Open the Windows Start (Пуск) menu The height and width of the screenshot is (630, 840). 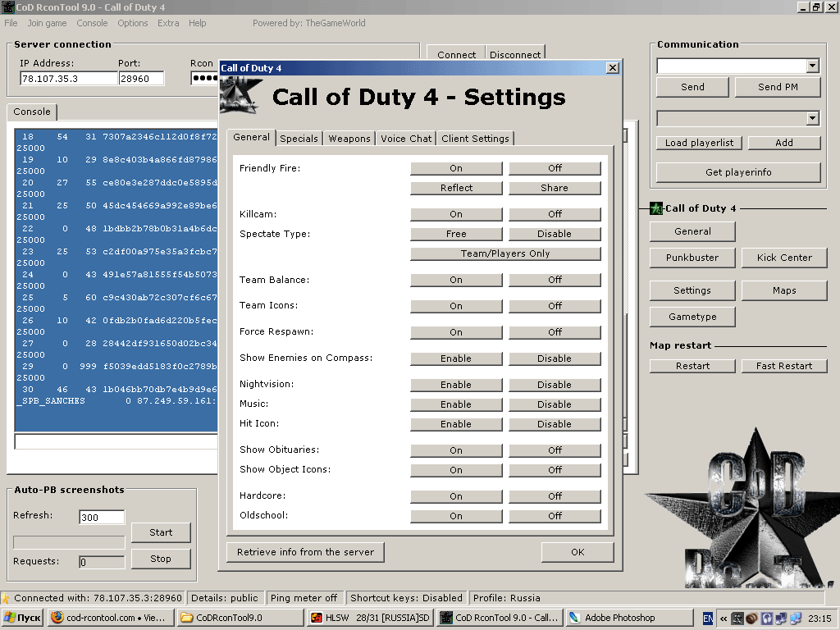point(22,618)
